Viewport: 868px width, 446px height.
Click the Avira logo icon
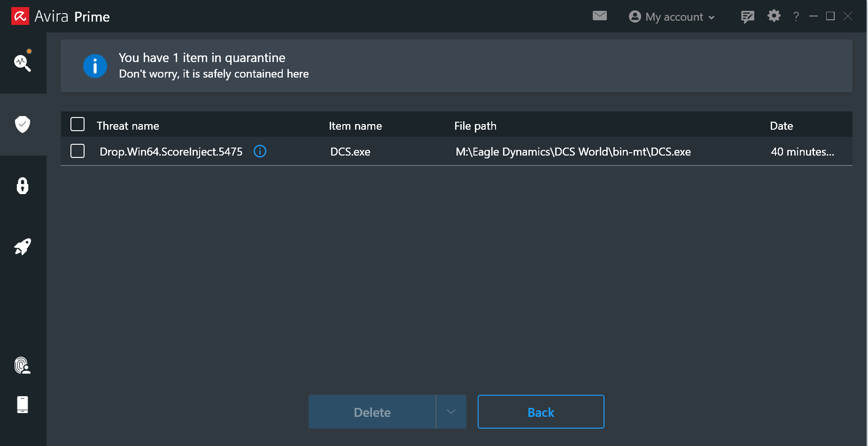pos(20,16)
